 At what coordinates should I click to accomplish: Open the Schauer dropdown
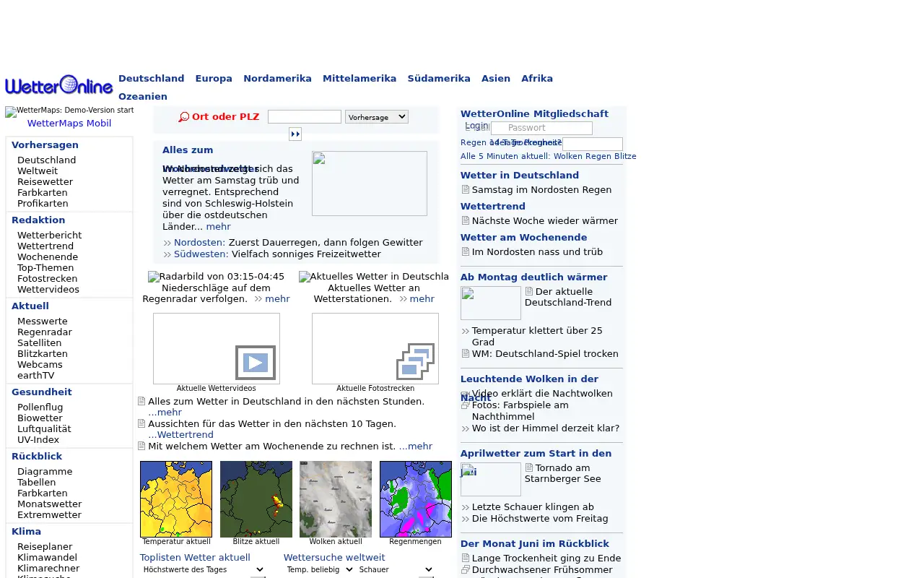[396, 570]
